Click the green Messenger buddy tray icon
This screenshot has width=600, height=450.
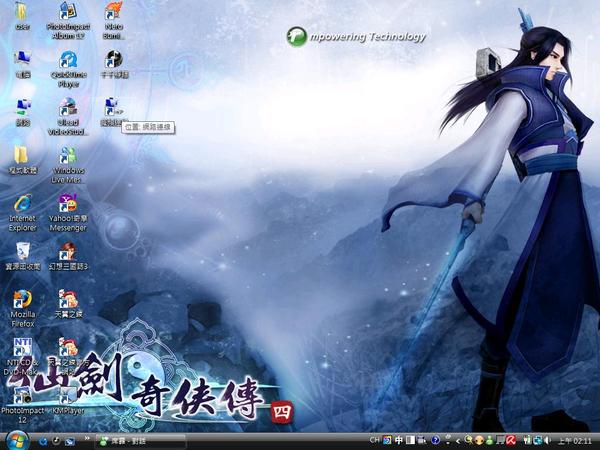point(489,441)
